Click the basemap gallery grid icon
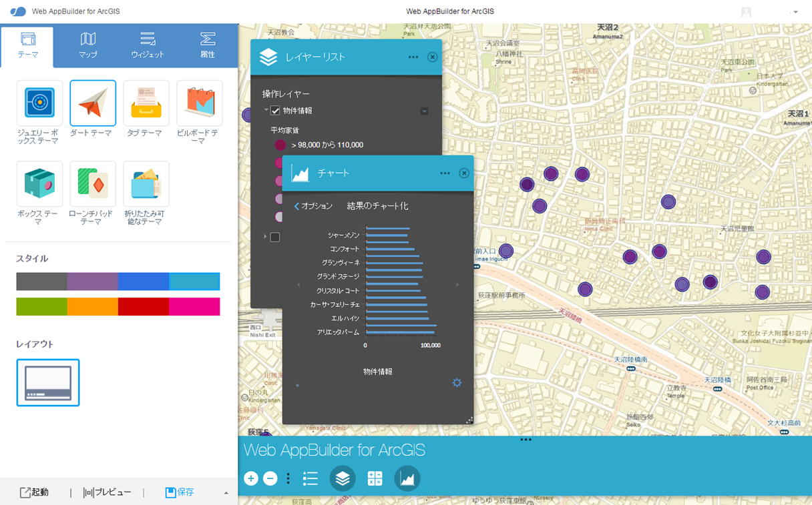The height and width of the screenshot is (505, 812). pyautogui.click(x=375, y=478)
